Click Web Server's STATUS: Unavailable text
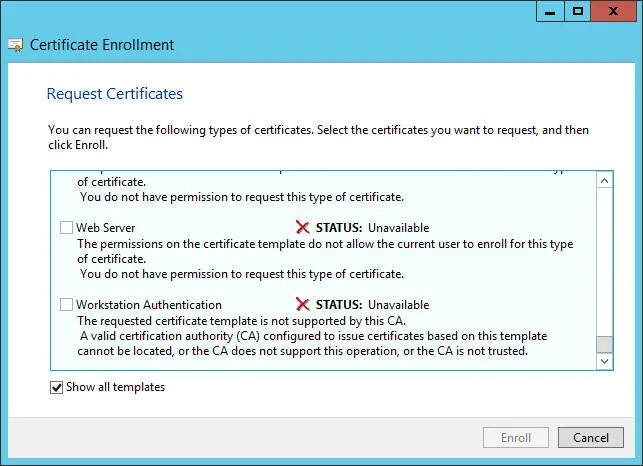Screen dimensions: 643x466 [x=372, y=228]
